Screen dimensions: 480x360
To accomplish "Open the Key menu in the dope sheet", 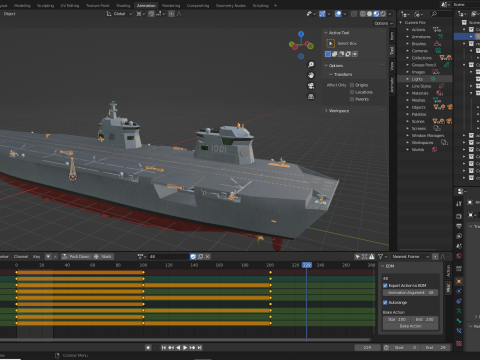I will [x=36, y=256].
